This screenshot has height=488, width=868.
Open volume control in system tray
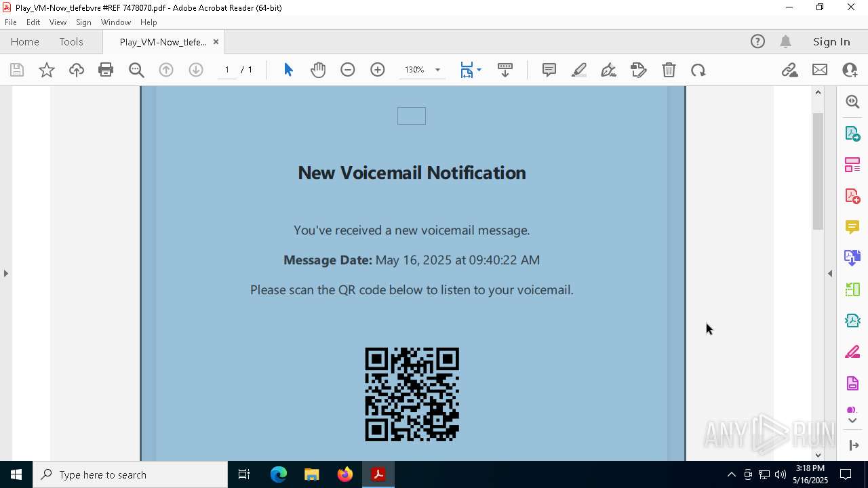[x=781, y=474]
